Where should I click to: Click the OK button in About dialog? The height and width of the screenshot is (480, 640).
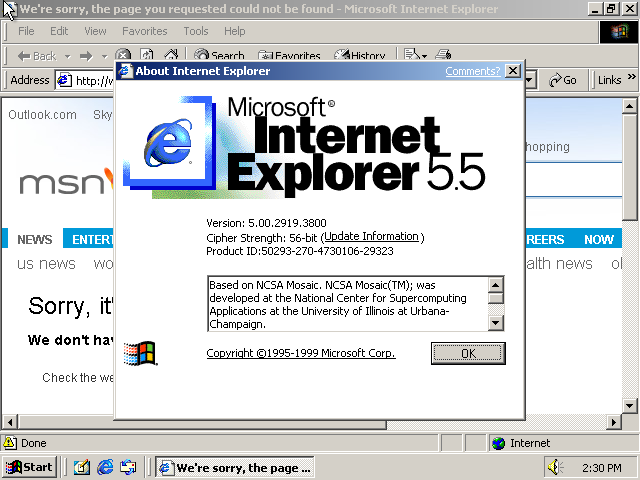point(468,353)
